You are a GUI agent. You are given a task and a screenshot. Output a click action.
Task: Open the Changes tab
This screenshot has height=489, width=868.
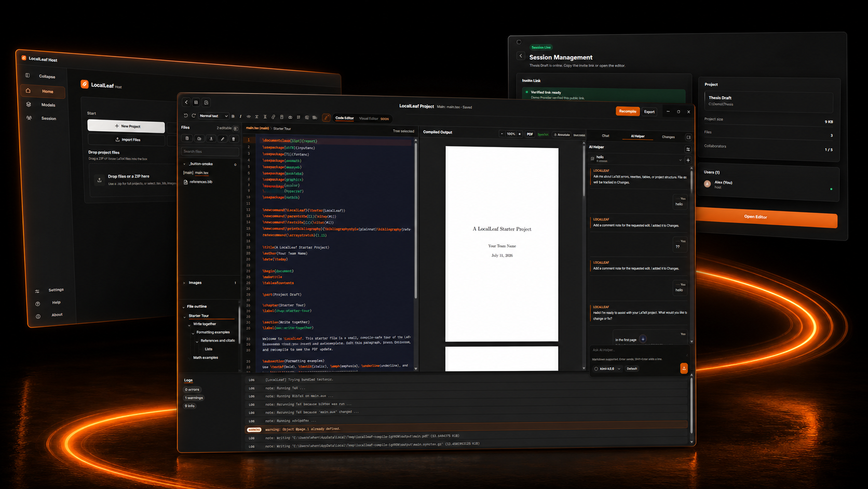coord(668,137)
